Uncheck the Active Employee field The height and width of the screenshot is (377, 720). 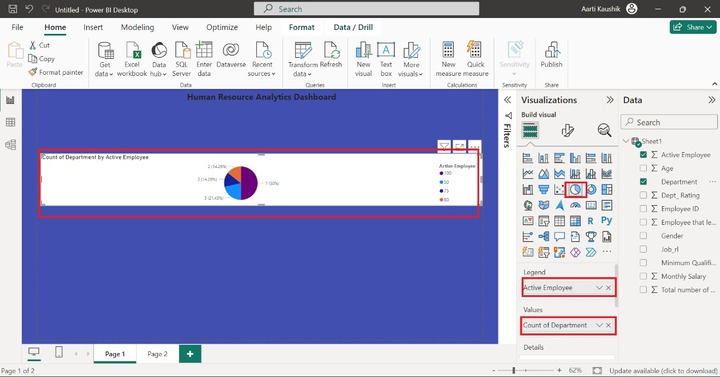[643, 155]
